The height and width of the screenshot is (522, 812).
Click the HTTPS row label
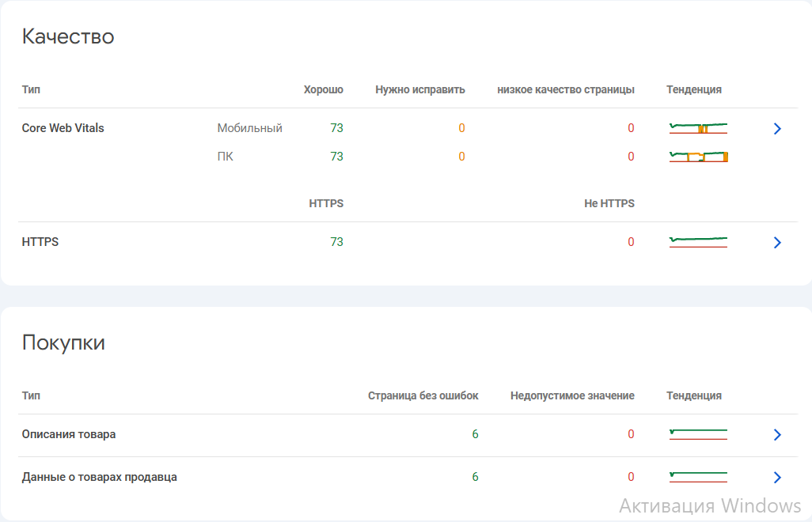tap(40, 242)
